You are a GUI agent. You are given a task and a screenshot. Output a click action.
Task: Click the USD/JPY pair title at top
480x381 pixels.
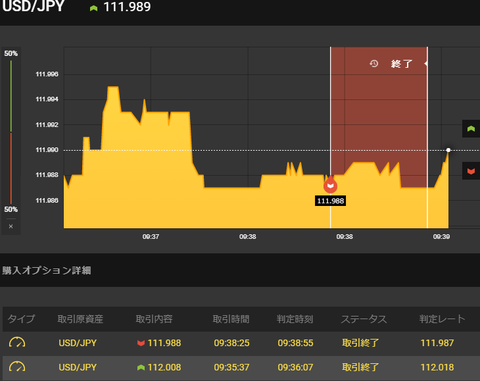click(x=33, y=6)
